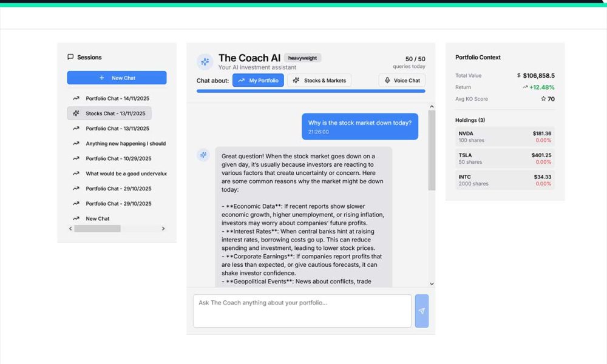Select My Portfolio chat topic
Screen dimensions: 607x364
click(x=258, y=80)
